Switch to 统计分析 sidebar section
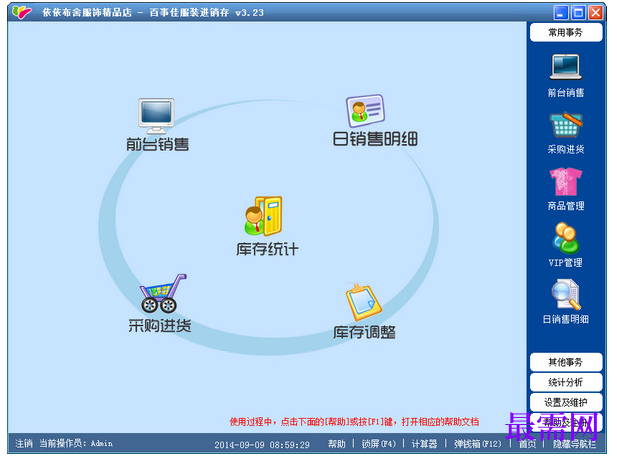Image resolution: width=617 pixels, height=458 pixels. pyautogui.click(x=566, y=382)
